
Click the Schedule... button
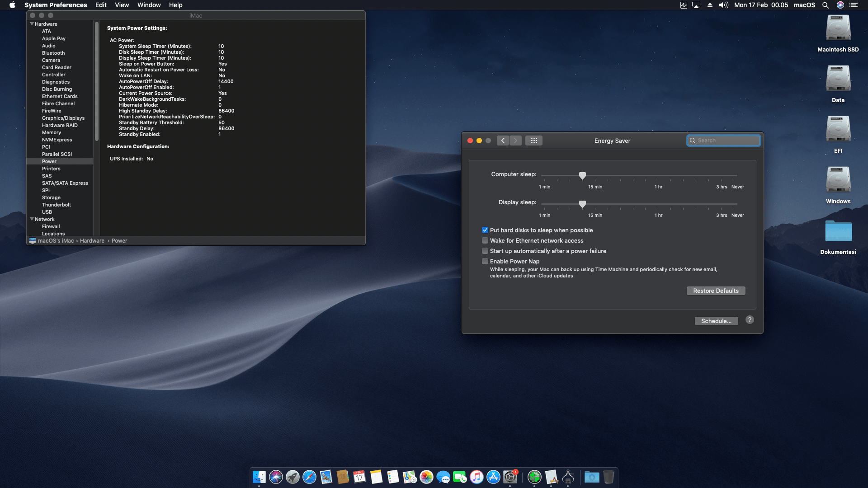tap(716, 321)
